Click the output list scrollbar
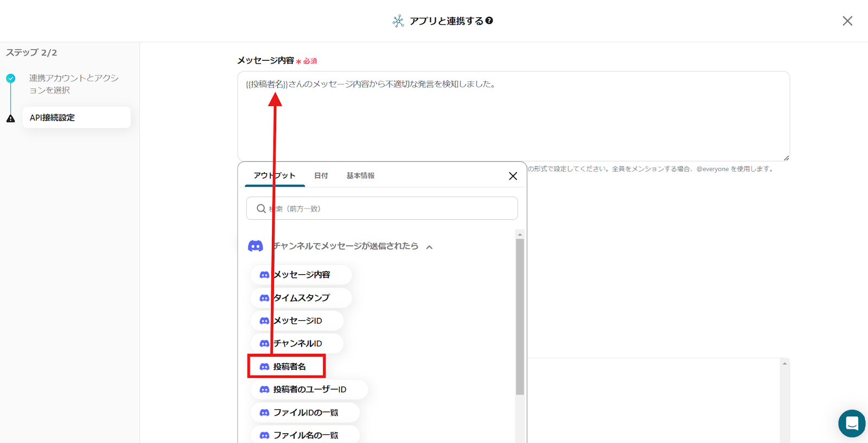The height and width of the screenshot is (443, 868). click(x=520, y=315)
